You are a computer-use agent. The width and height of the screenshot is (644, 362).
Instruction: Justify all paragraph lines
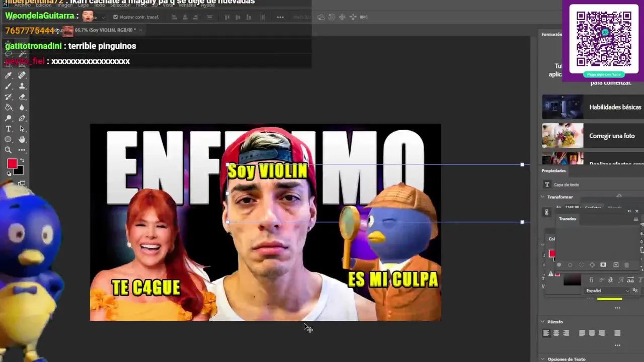[617, 333]
